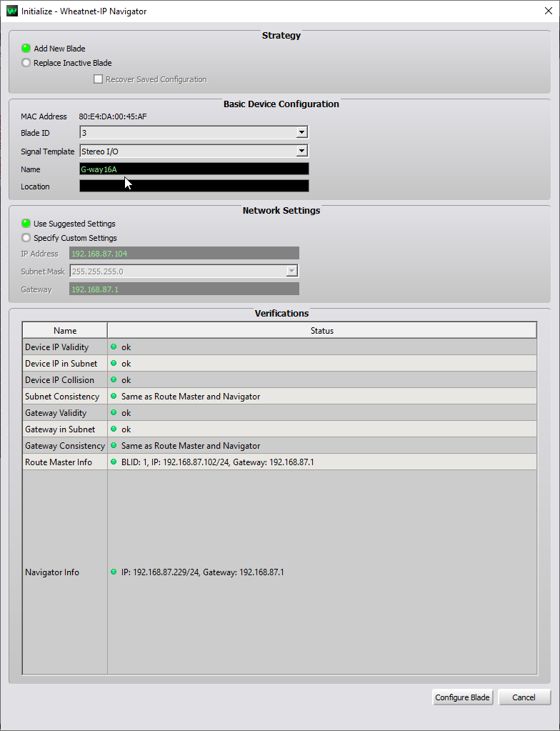Image resolution: width=560 pixels, height=731 pixels.
Task: Click green status dot for Gateway Validity
Action: click(114, 412)
